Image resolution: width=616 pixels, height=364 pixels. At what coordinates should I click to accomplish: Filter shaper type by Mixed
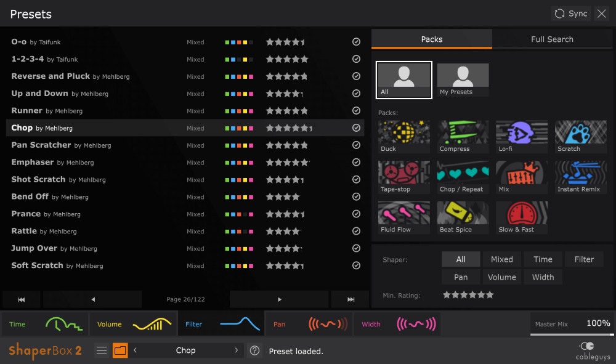(x=501, y=259)
